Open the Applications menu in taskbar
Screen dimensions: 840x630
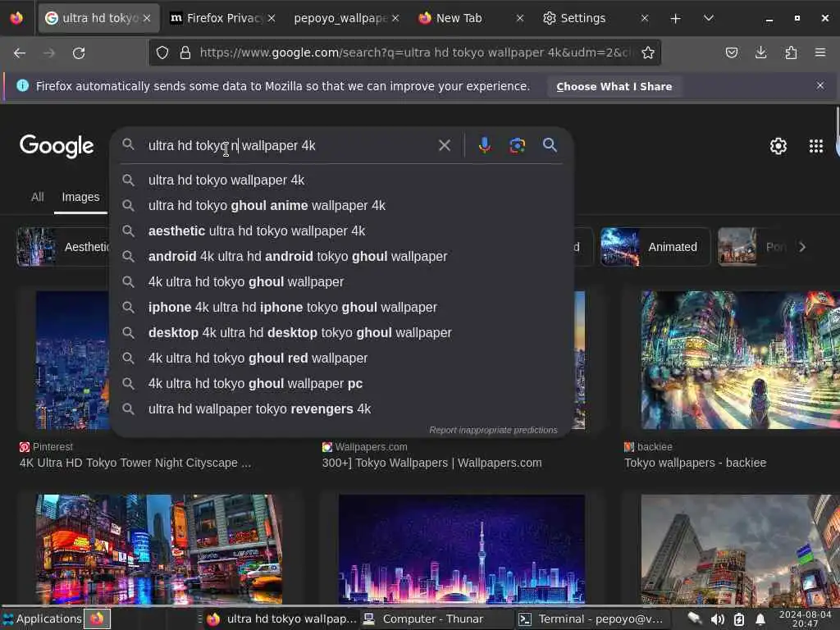tap(43, 619)
